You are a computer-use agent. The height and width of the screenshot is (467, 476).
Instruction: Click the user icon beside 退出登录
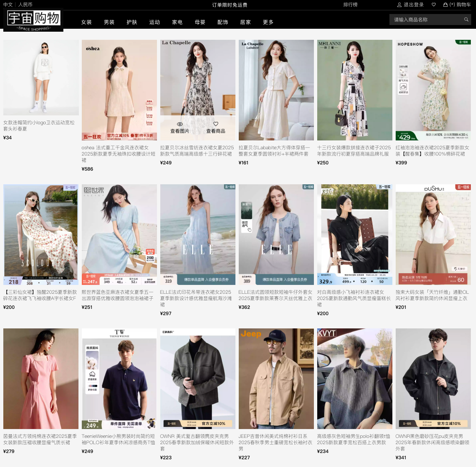(x=399, y=5)
